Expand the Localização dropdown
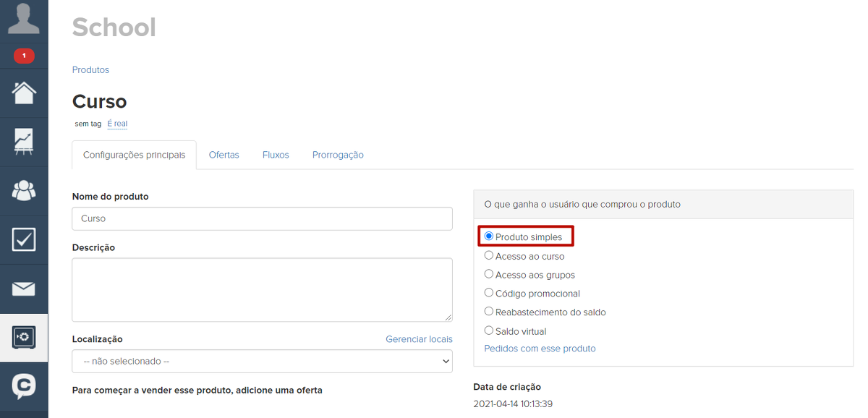Screen dimensions: 868x418 (262, 361)
